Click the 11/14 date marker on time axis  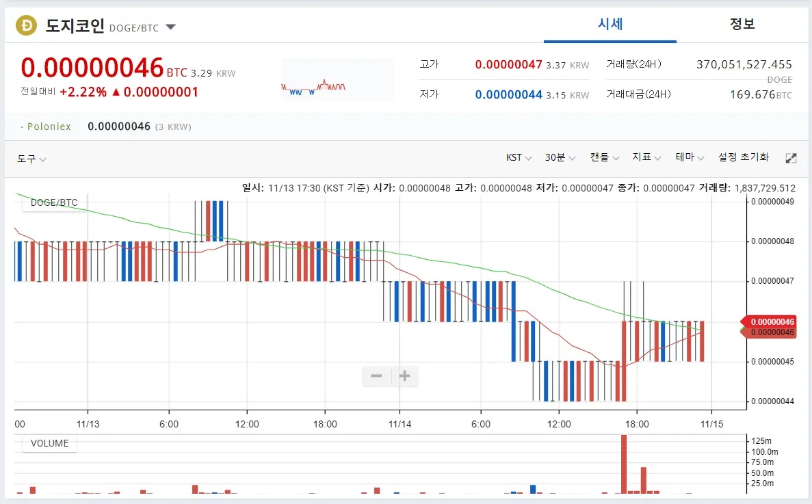click(x=400, y=424)
